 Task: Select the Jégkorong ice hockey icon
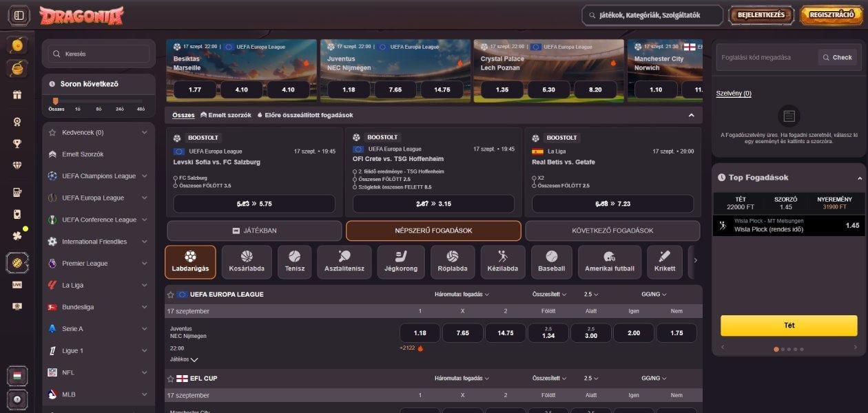coord(401,262)
